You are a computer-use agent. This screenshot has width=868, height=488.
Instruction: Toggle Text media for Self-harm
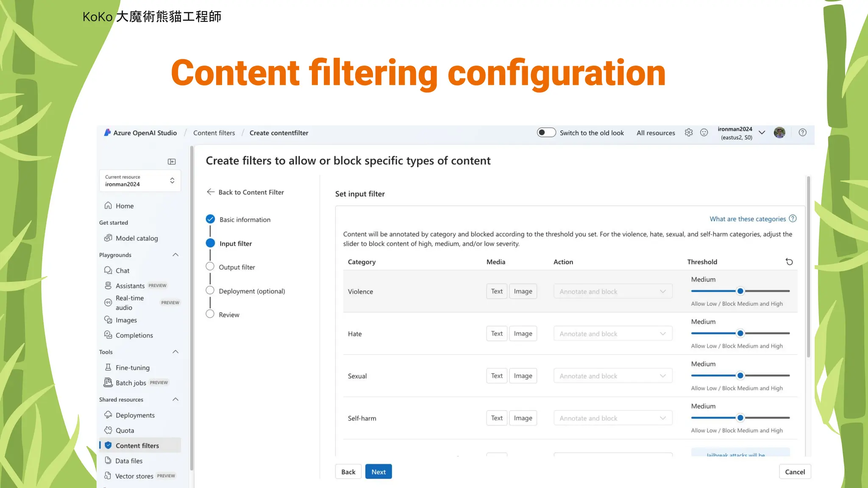point(497,418)
